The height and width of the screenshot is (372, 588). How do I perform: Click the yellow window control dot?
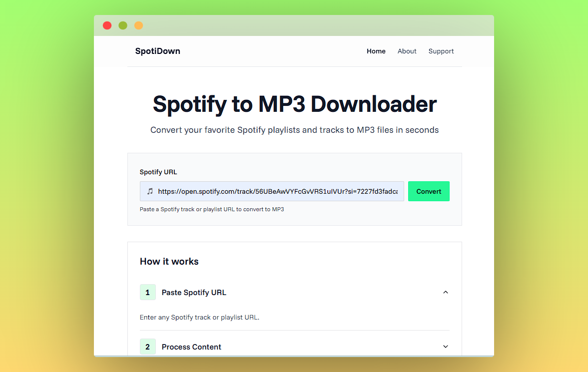[x=138, y=25]
